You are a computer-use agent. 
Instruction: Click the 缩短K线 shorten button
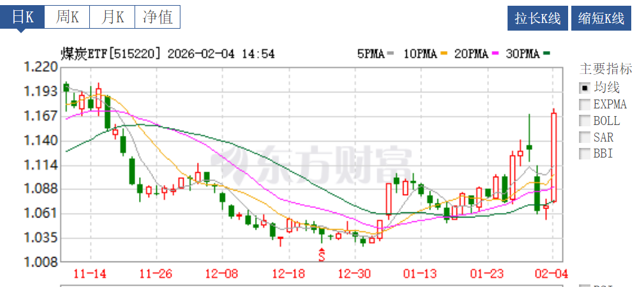(x=601, y=18)
